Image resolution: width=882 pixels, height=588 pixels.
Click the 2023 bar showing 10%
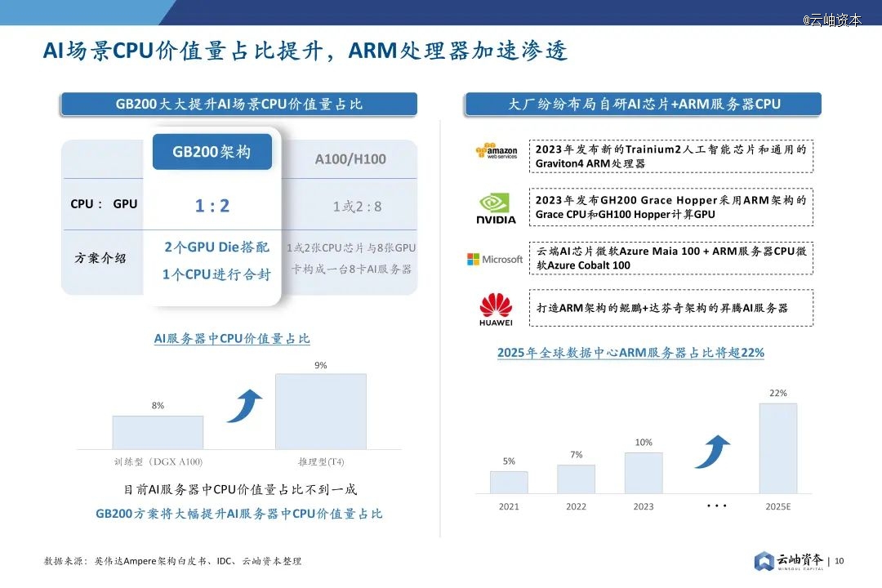pos(644,473)
